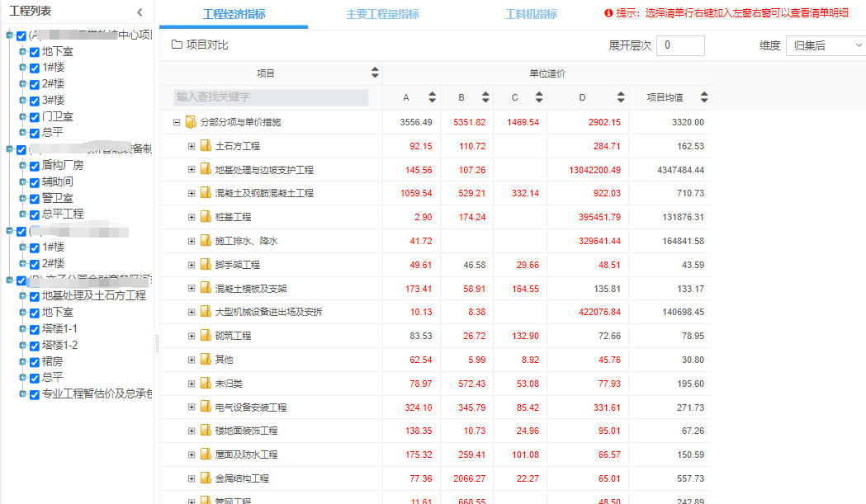
Task: Select the 门卫室 tree item
Action: click(58, 116)
